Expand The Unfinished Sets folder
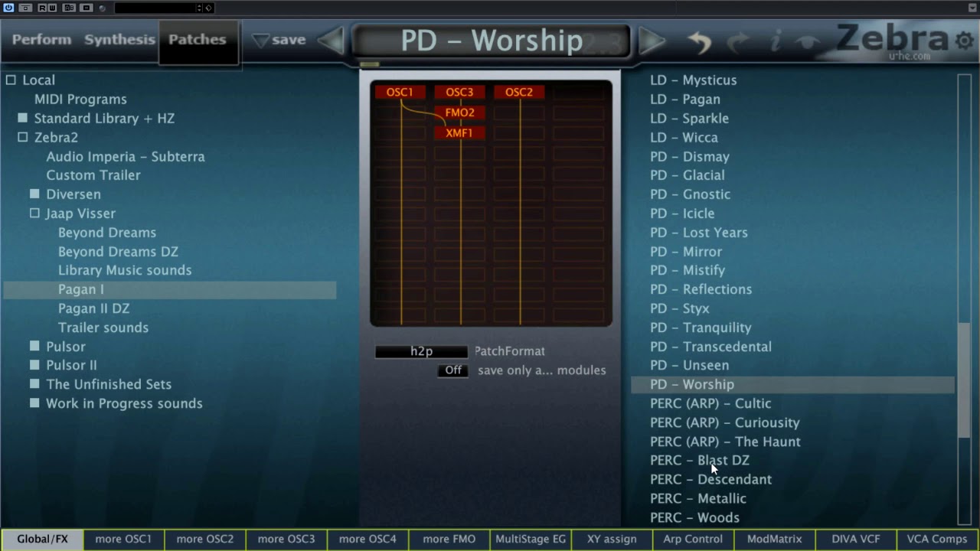This screenshot has height=551, width=980. tap(34, 384)
